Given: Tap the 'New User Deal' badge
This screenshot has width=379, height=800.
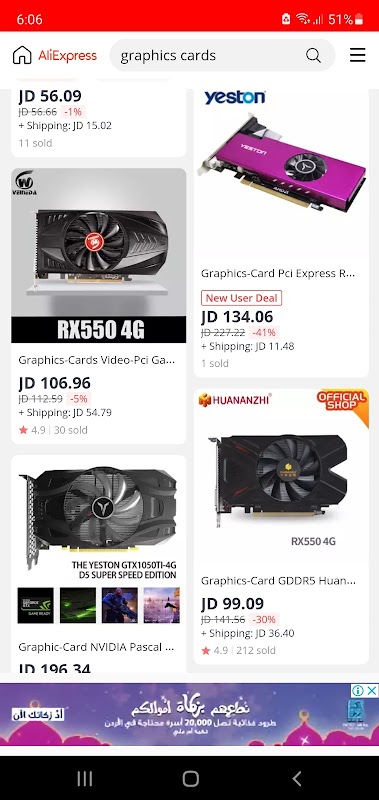Looking at the screenshot, I should click(x=241, y=298).
